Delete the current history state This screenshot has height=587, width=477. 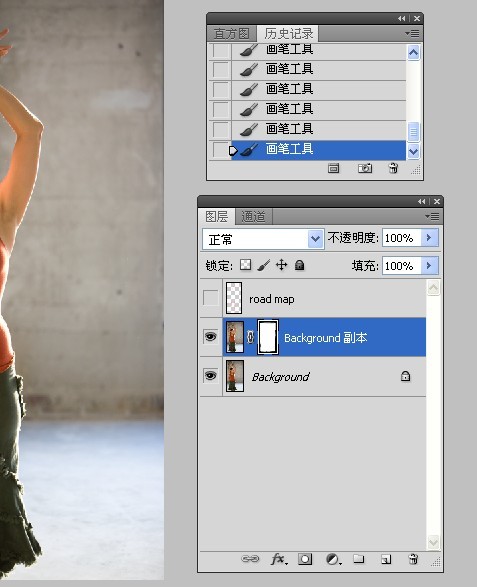point(393,168)
